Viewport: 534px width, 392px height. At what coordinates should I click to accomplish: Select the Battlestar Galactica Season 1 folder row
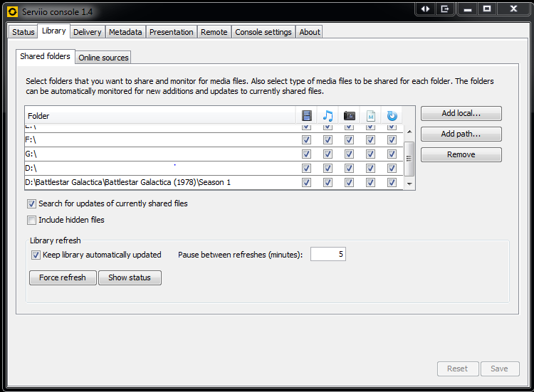pos(214,183)
